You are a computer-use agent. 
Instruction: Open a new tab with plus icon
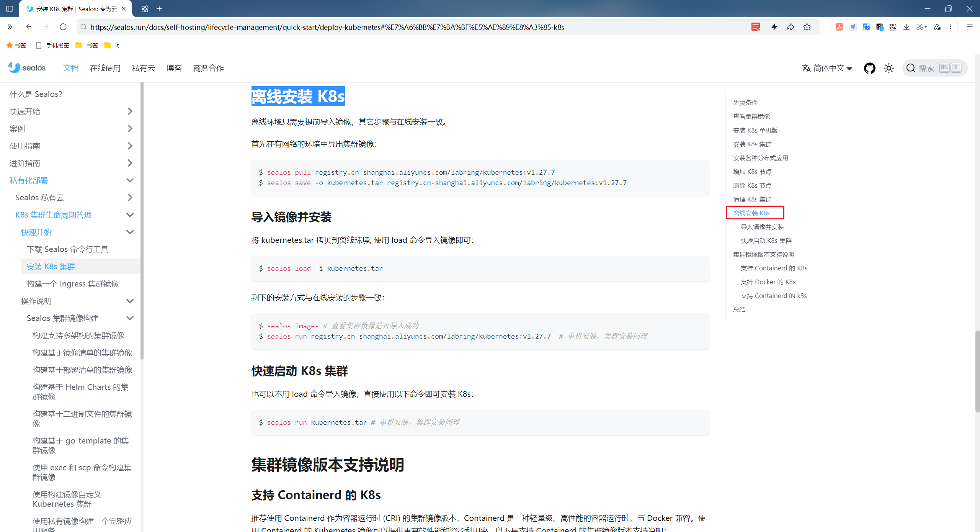tap(159, 8)
